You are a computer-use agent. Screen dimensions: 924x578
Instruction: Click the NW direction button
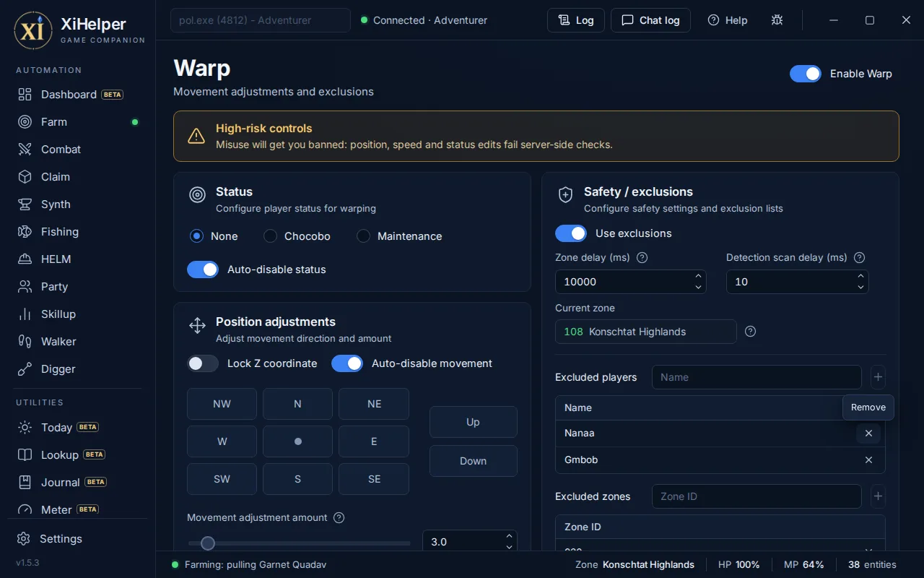(222, 404)
